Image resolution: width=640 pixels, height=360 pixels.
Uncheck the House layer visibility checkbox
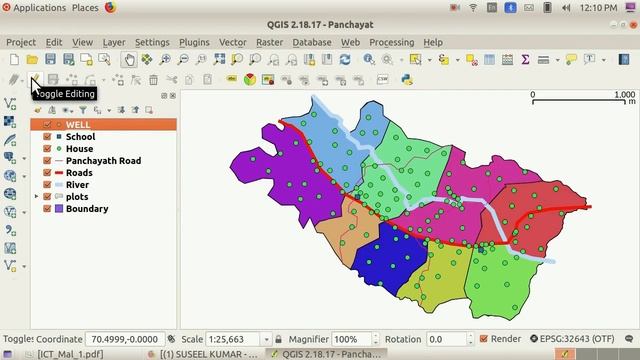point(47,149)
